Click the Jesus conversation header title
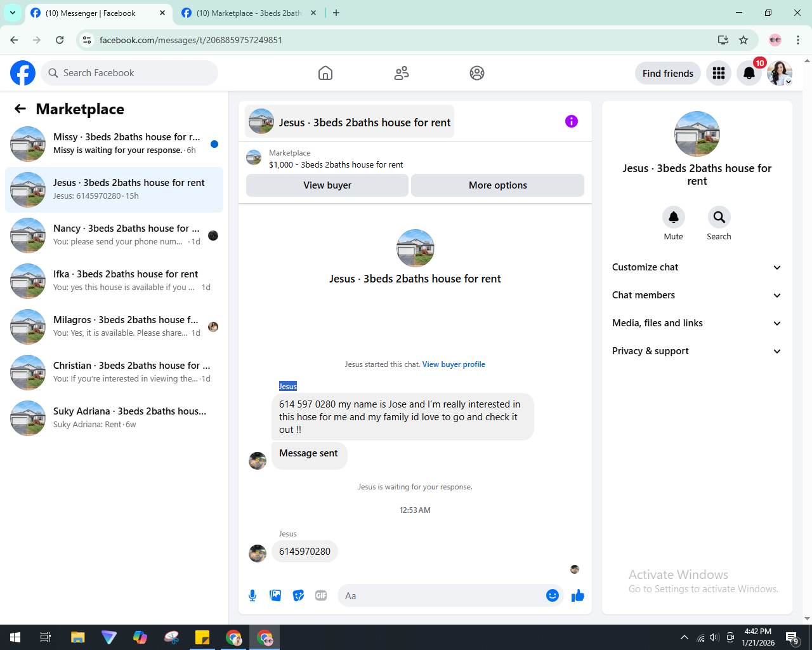Screen dimensions: 812x650 [350, 121]
